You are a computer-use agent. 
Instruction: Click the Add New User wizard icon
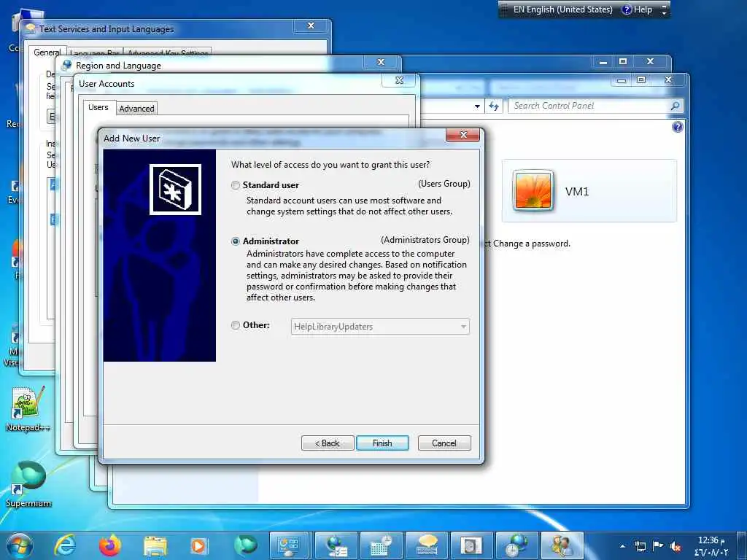coord(175,190)
